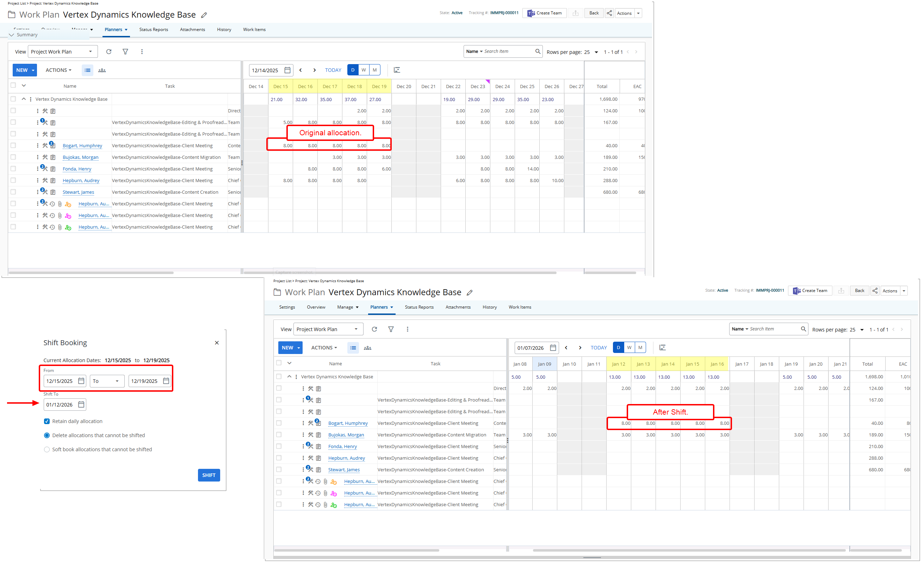Expand the To range dropdown in Shift Booking
The image size is (924, 565).
point(107,381)
